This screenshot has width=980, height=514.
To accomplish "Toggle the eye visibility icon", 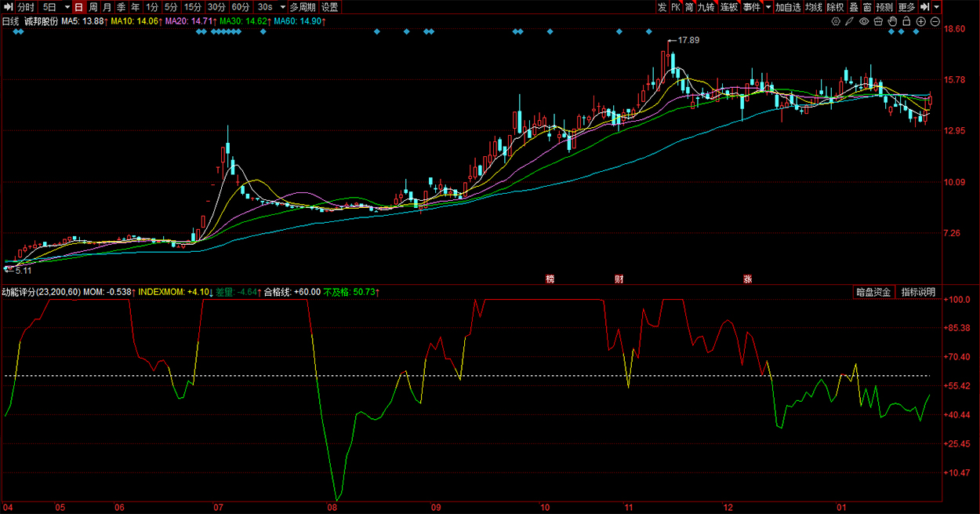I will click(x=864, y=21).
